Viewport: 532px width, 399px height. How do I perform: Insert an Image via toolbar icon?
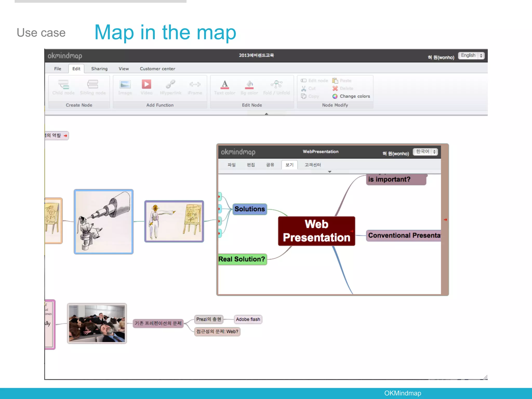125,84
